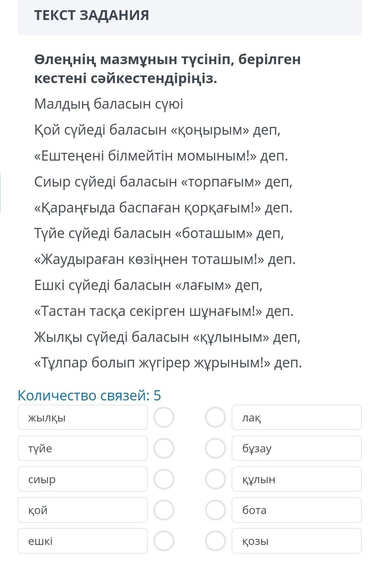The width and height of the screenshot is (379, 588).
Task: Click the лақ answer box
Action: [297, 417]
